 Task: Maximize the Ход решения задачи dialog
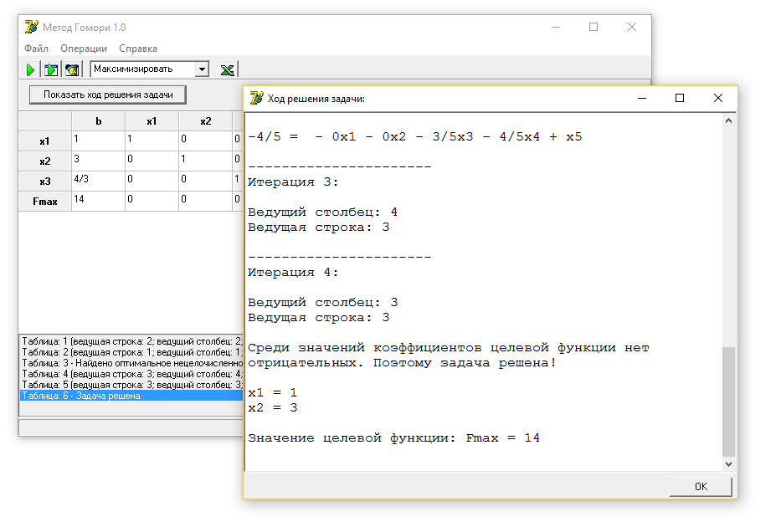(x=680, y=98)
